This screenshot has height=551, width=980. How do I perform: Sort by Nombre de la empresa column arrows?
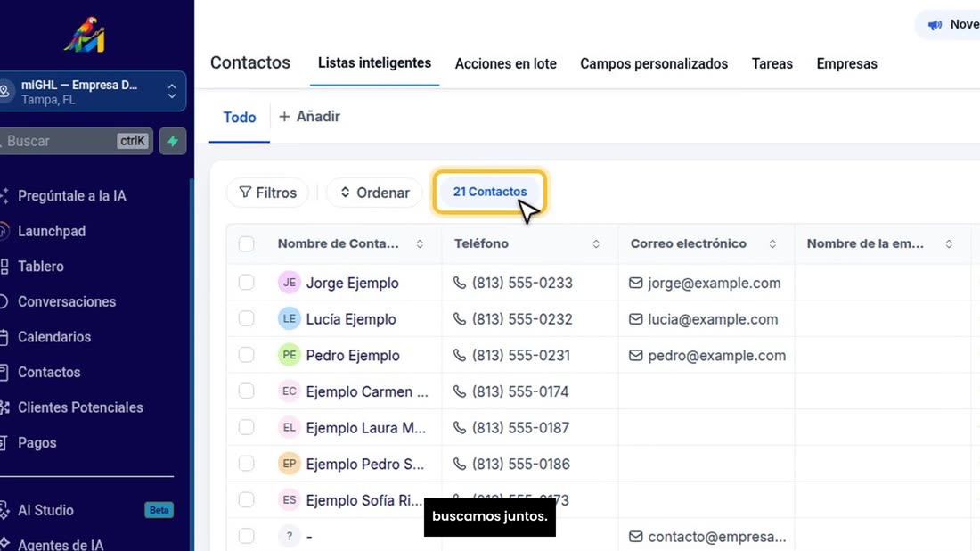(949, 244)
